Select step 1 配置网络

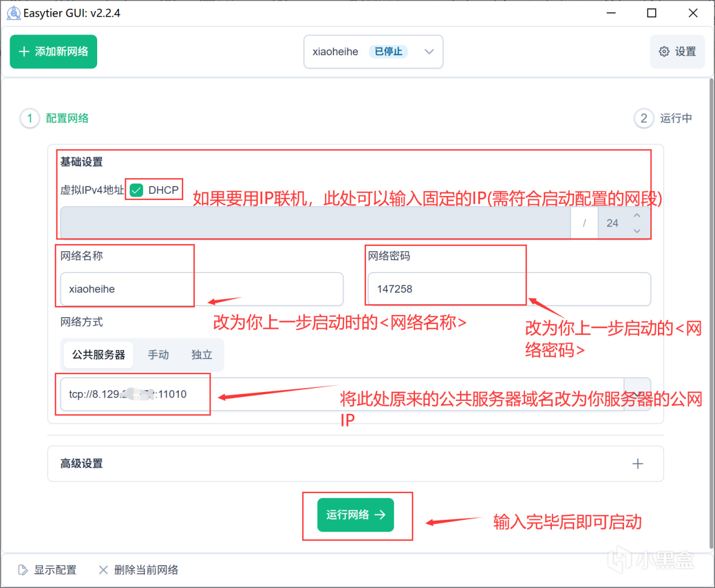tap(55, 118)
